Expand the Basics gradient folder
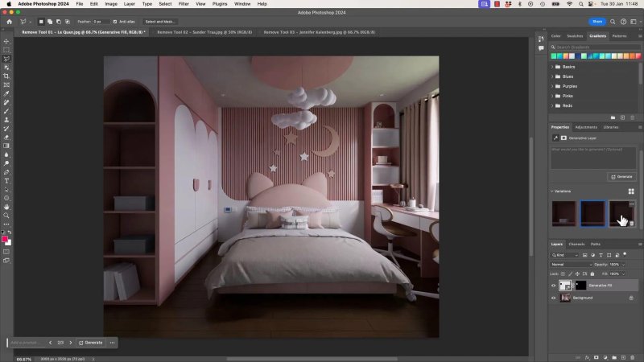644x362 pixels. tap(552, 67)
